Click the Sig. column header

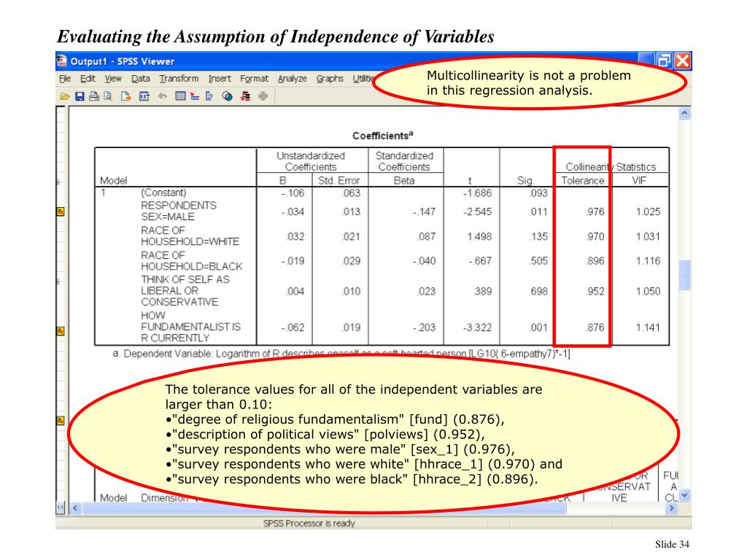tap(525, 181)
